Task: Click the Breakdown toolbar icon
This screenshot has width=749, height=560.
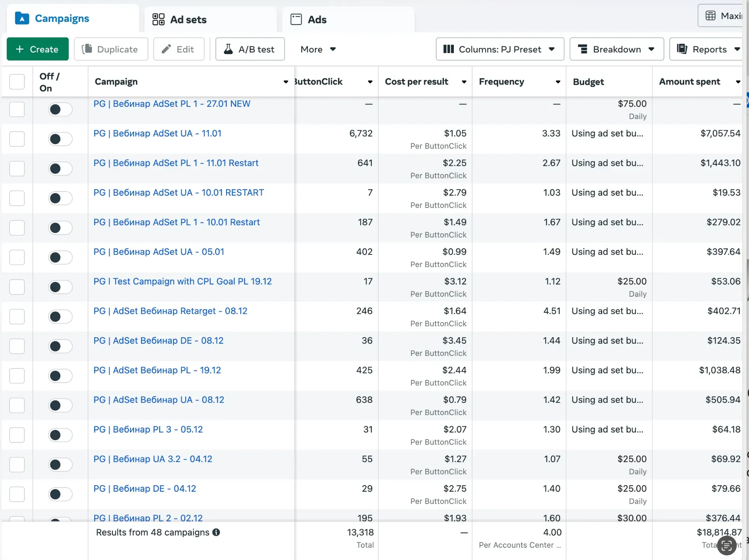Action: tap(582, 49)
